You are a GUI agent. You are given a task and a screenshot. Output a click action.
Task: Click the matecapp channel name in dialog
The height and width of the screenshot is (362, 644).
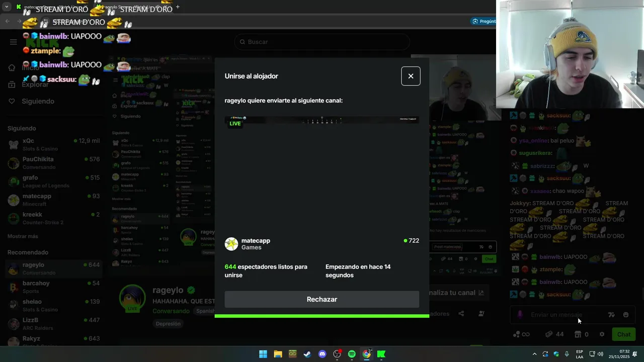tap(256, 240)
